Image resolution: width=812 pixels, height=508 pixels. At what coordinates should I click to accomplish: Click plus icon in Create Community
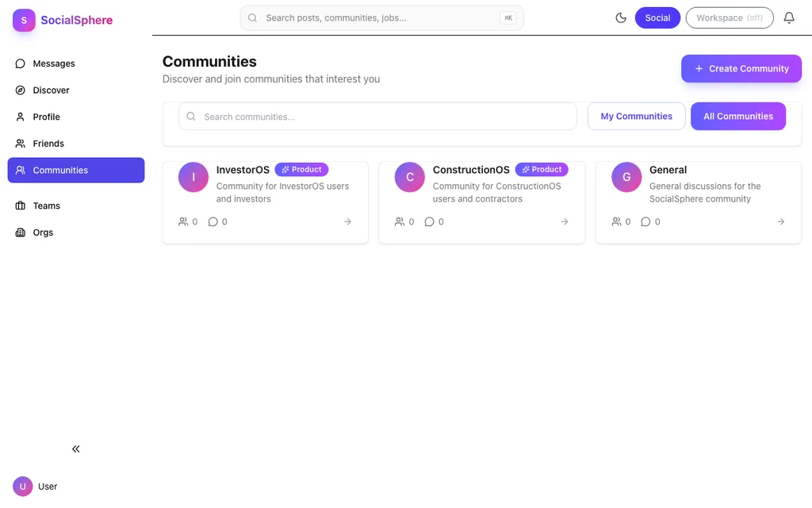(699, 68)
